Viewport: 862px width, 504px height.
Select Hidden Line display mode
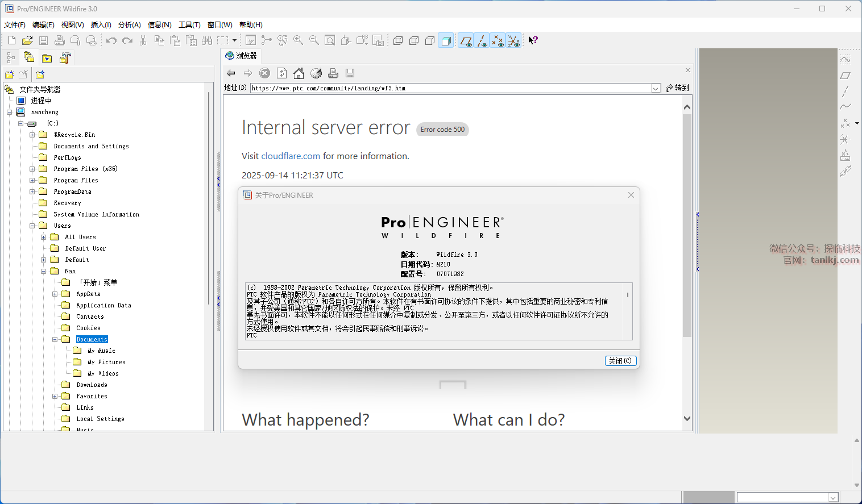coord(414,40)
